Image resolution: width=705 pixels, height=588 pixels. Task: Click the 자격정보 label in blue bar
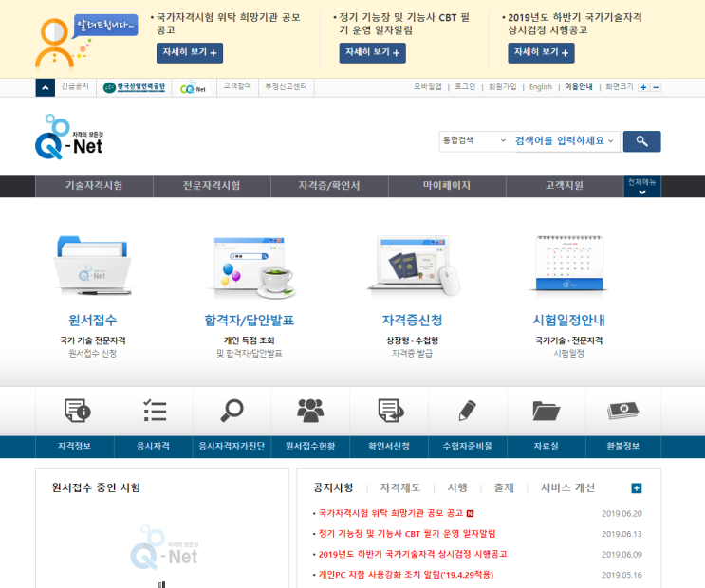[x=75, y=446]
